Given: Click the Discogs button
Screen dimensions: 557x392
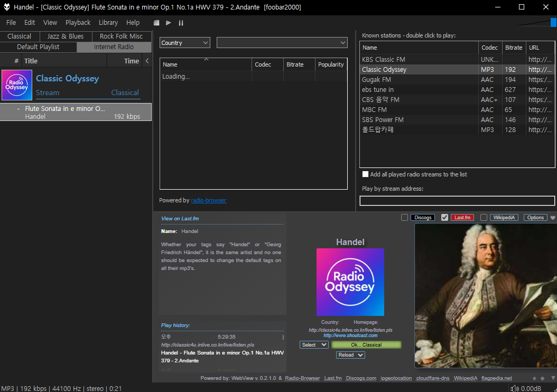Looking at the screenshot, I should (x=423, y=217).
